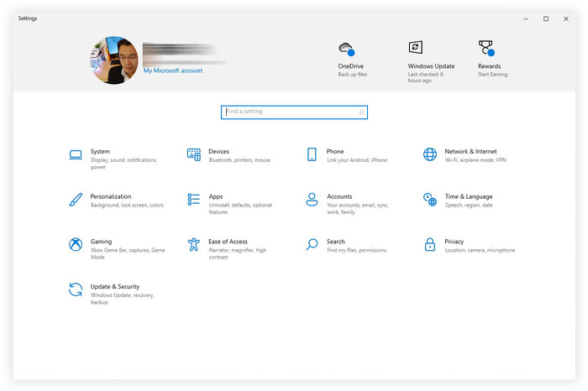Open the System settings icon

(x=76, y=154)
